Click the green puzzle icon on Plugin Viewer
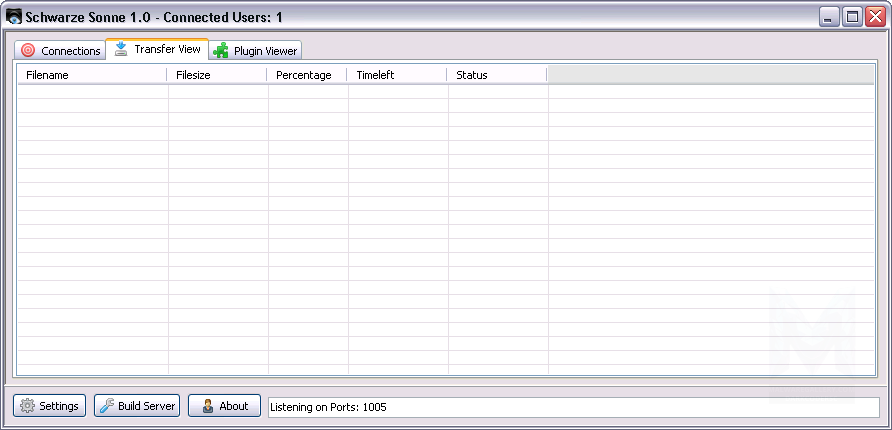Screen dimensions: 892x430 pos(221,51)
